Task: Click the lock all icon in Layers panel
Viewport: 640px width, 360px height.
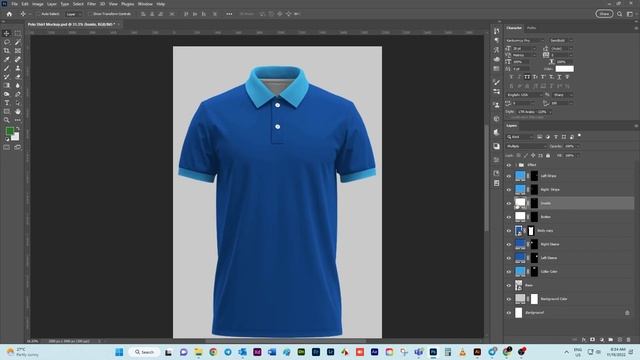Action: [x=548, y=156]
